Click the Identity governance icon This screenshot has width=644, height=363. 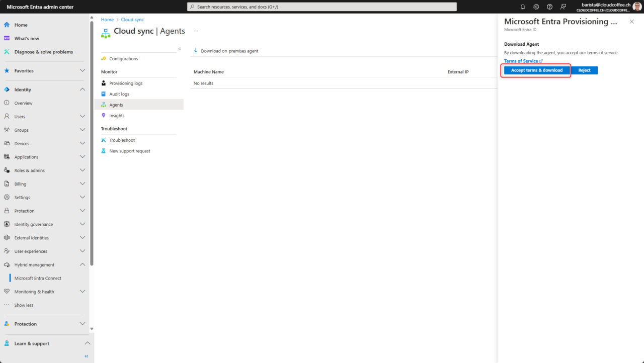pos(7,224)
